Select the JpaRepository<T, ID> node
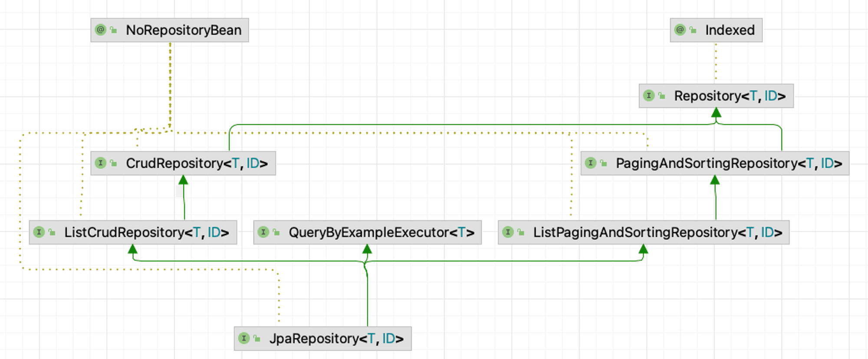Viewport: 868px width, 359px height. click(x=322, y=339)
